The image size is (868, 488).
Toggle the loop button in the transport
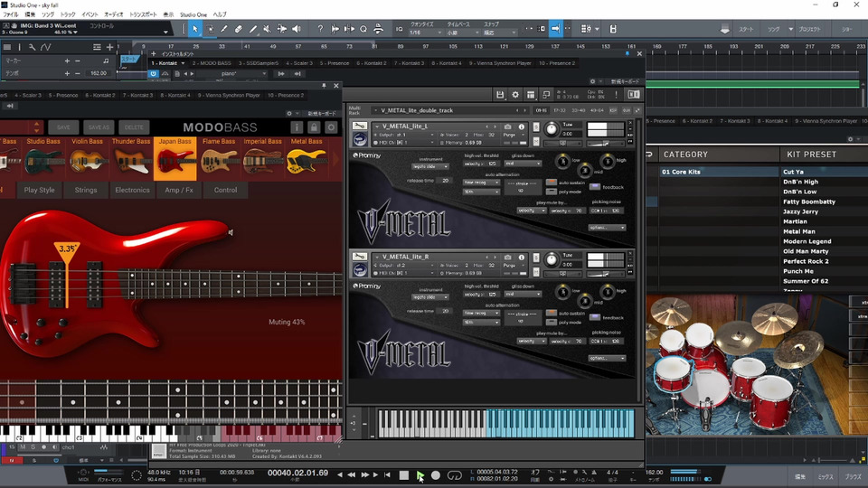tap(455, 475)
